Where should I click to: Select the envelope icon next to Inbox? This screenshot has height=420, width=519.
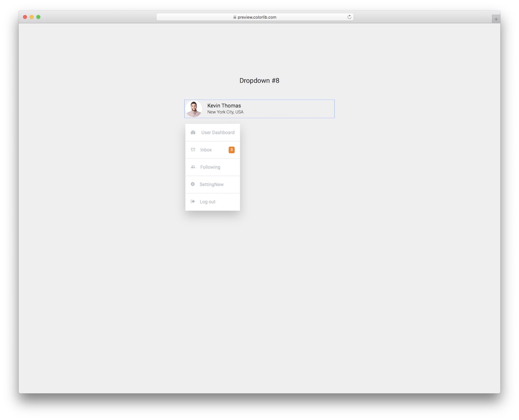192,150
